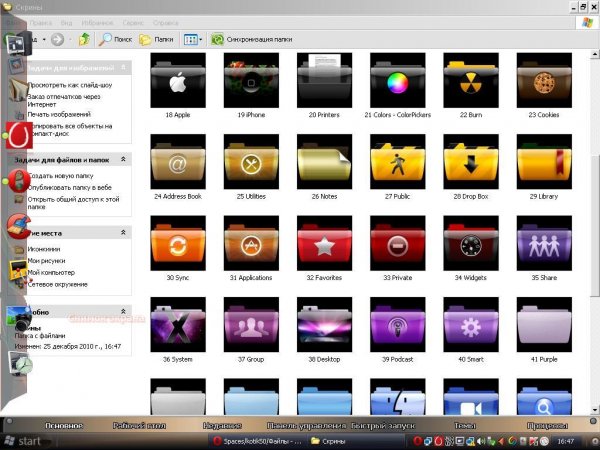Open the Сервис menu
Screen dimensions: 600x450
tap(133, 23)
